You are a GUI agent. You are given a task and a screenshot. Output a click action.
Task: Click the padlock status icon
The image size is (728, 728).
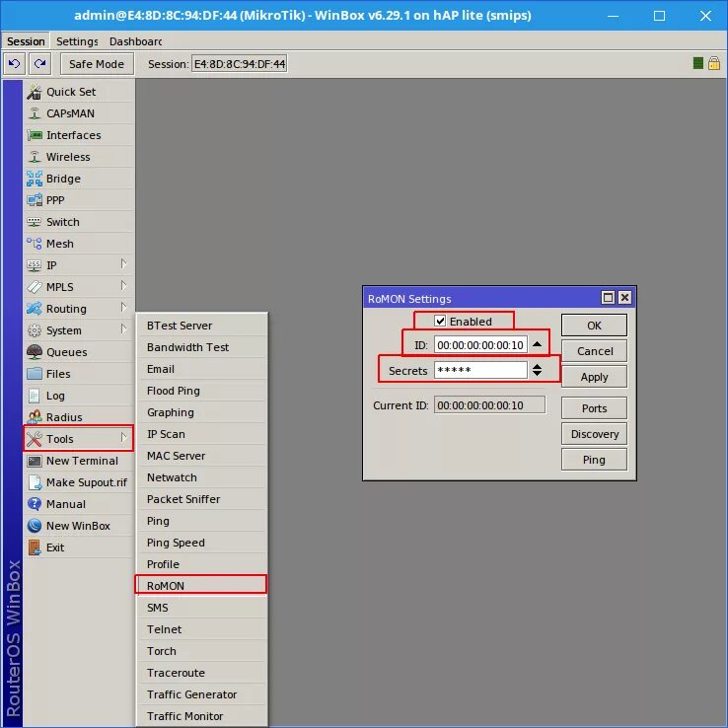point(714,63)
